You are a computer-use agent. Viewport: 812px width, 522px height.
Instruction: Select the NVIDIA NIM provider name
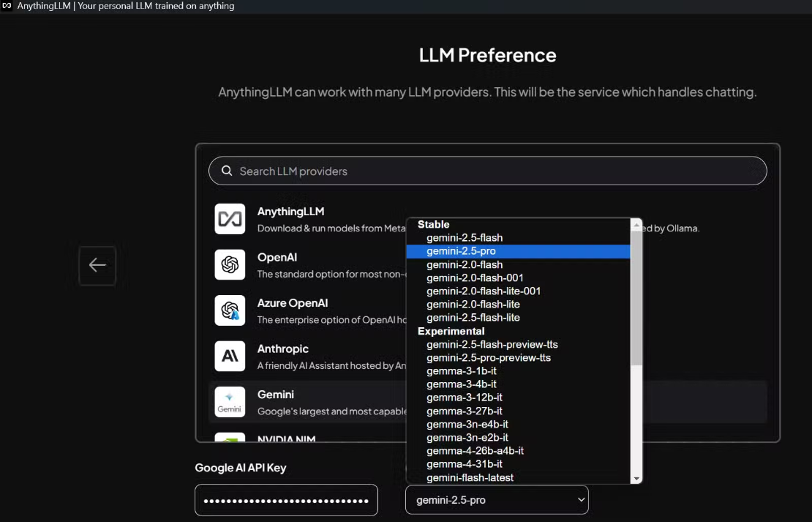coord(286,439)
